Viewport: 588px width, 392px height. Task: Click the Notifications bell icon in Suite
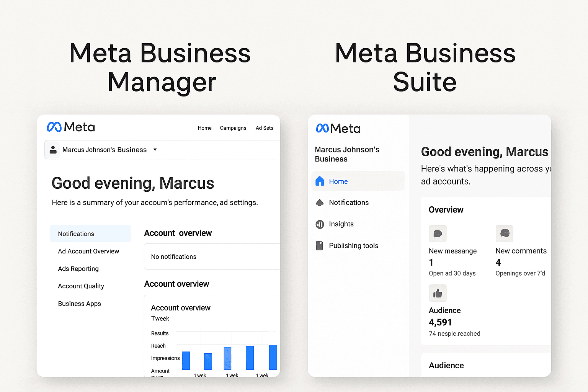pyautogui.click(x=320, y=203)
